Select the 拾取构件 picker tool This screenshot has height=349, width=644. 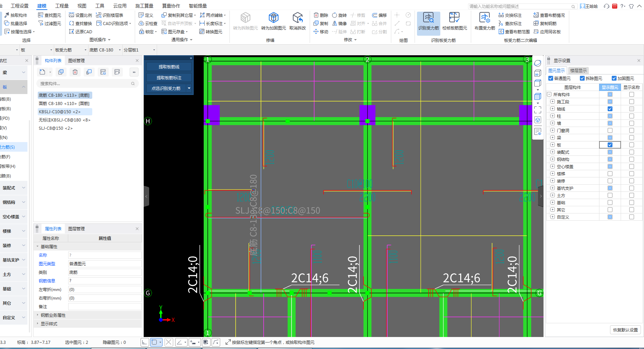coord(16,15)
